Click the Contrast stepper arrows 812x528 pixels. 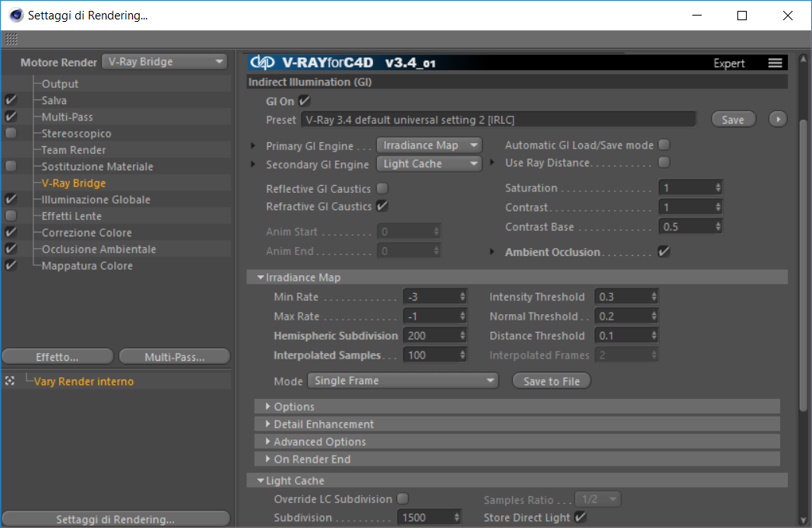pos(718,208)
